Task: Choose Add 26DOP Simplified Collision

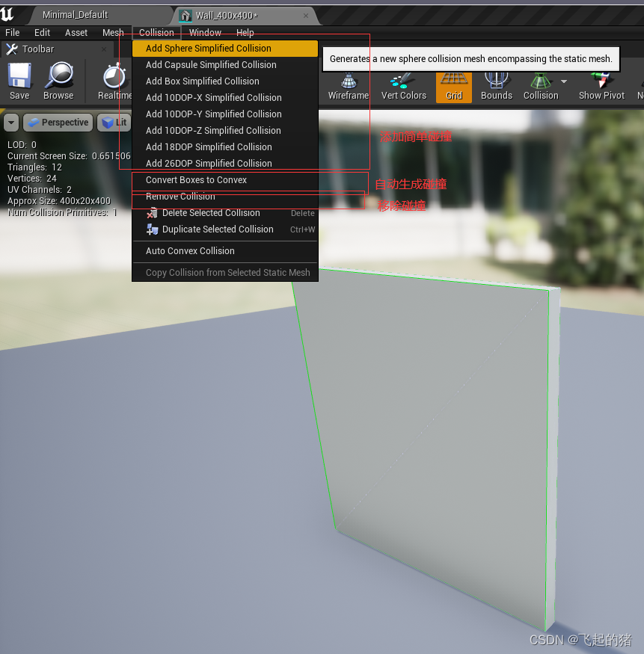Action: pyautogui.click(x=225, y=164)
